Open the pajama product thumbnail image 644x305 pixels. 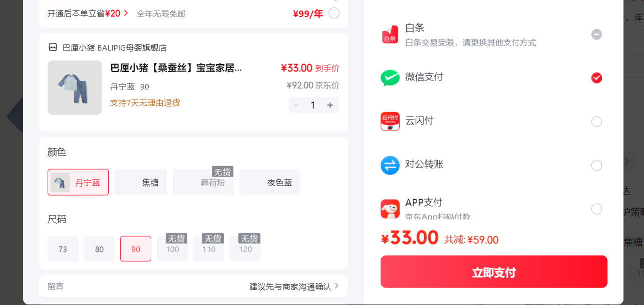tap(75, 87)
